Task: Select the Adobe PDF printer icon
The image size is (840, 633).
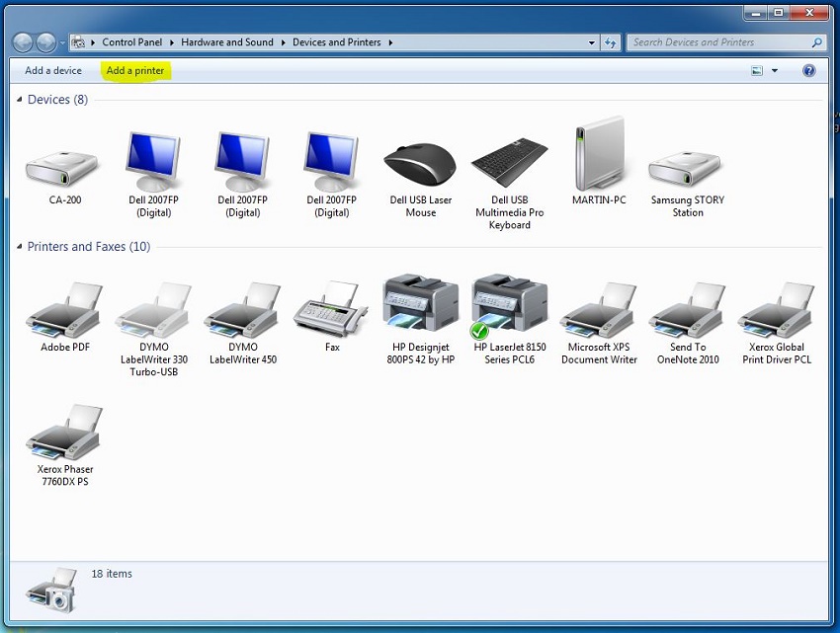Action: coord(64,310)
